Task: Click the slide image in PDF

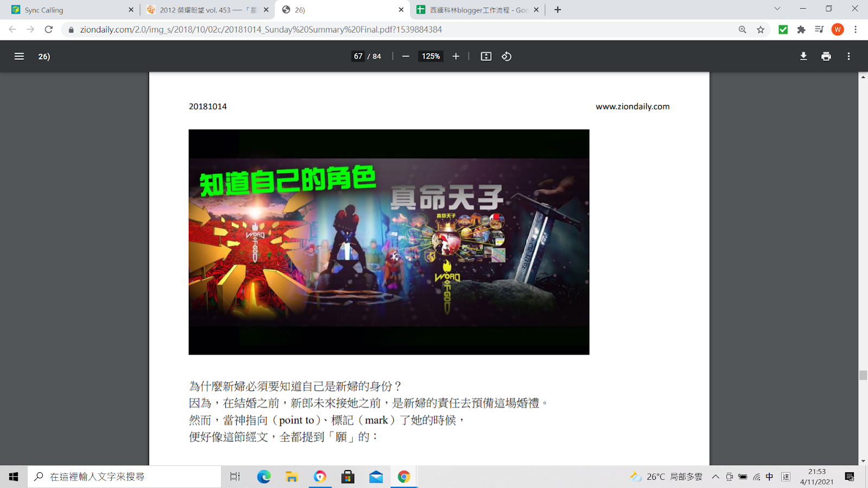Action: pos(389,242)
